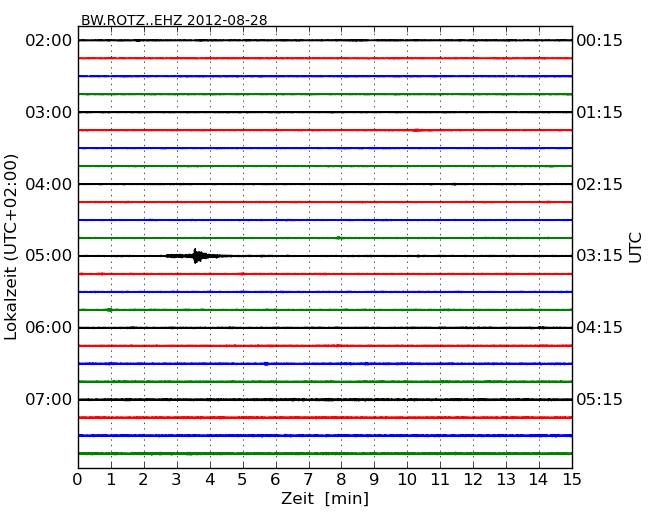Image resolution: width=650 pixels, height=520 pixels.
Task: Click the x-axis tick label 15
Action: (x=572, y=480)
